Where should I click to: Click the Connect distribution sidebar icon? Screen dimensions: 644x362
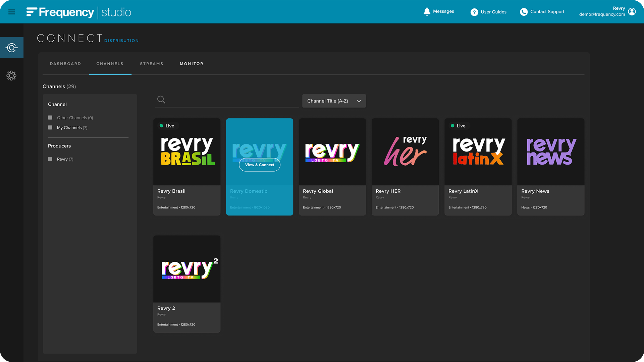click(12, 48)
